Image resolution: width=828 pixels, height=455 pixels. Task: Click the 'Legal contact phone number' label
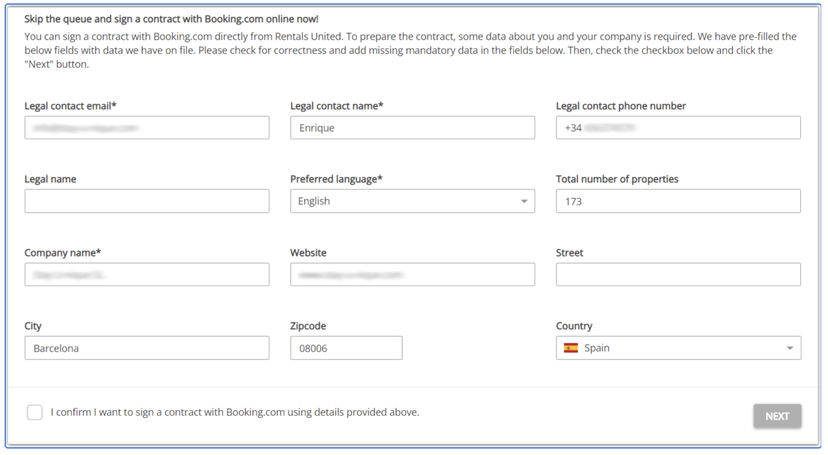point(620,106)
